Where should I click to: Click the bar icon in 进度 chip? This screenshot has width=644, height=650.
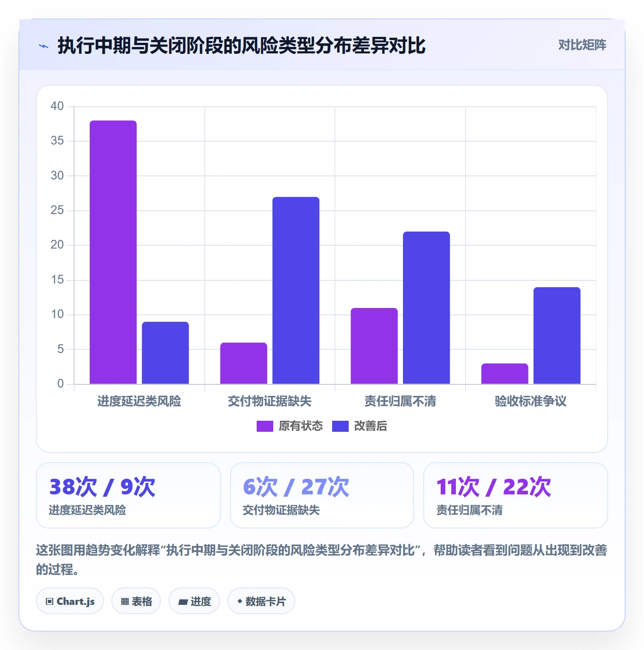pyautogui.click(x=183, y=602)
